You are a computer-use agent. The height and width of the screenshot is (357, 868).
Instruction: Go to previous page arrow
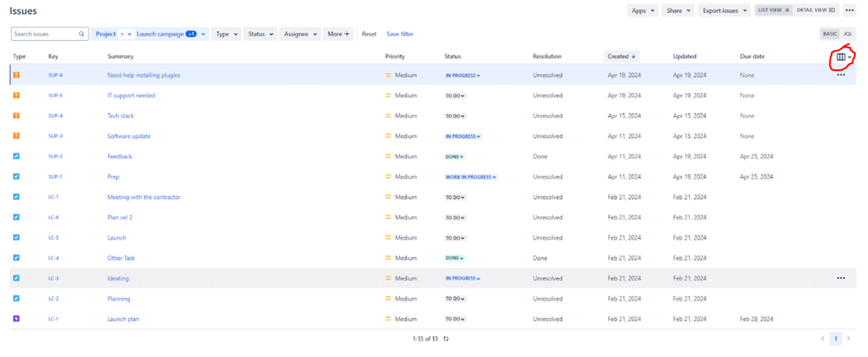point(823,338)
